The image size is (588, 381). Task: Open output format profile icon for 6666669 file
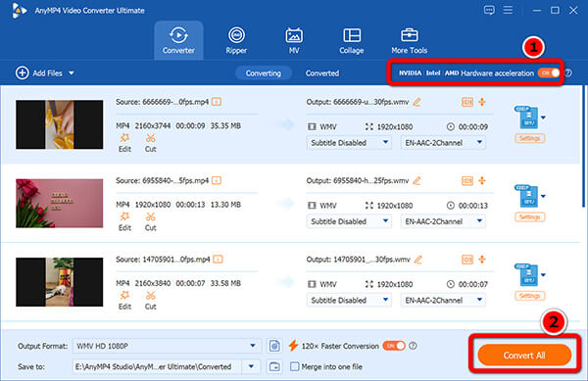528,118
